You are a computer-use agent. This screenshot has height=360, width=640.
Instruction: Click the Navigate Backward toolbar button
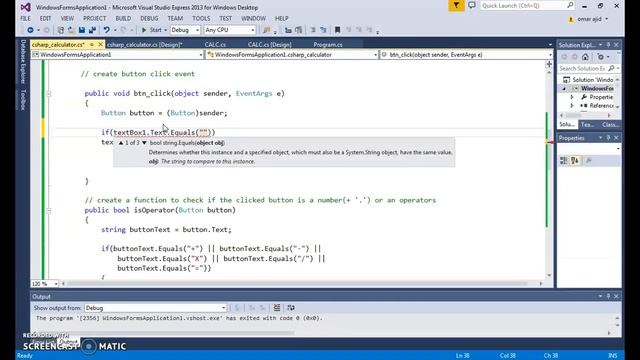click(30, 30)
